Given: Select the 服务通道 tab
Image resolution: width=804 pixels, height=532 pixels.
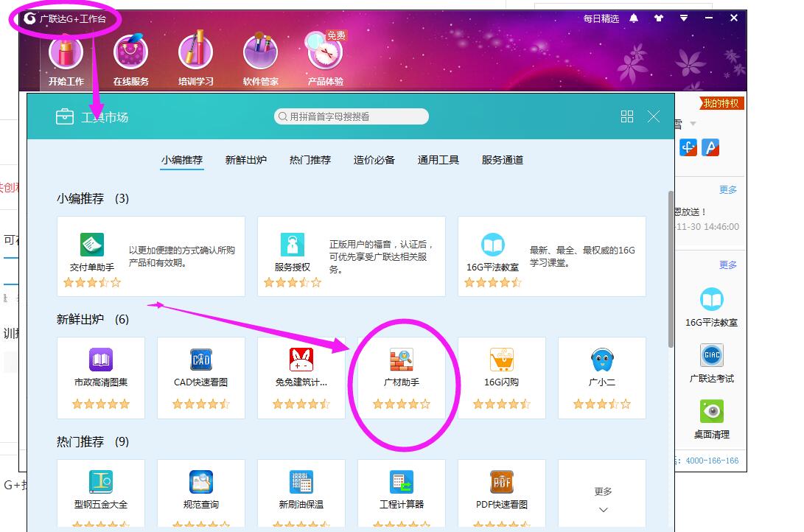Looking at the screenshot, I should tap(502, 160).
